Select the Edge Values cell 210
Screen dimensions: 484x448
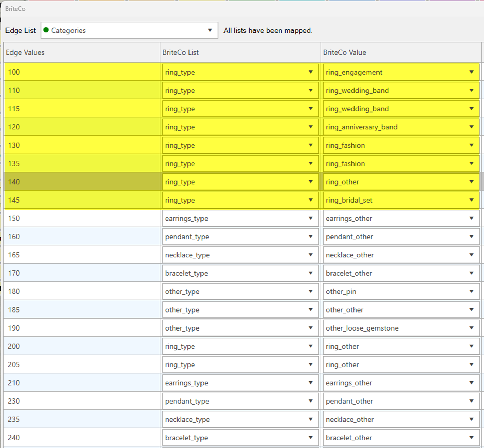coord(81,383)
